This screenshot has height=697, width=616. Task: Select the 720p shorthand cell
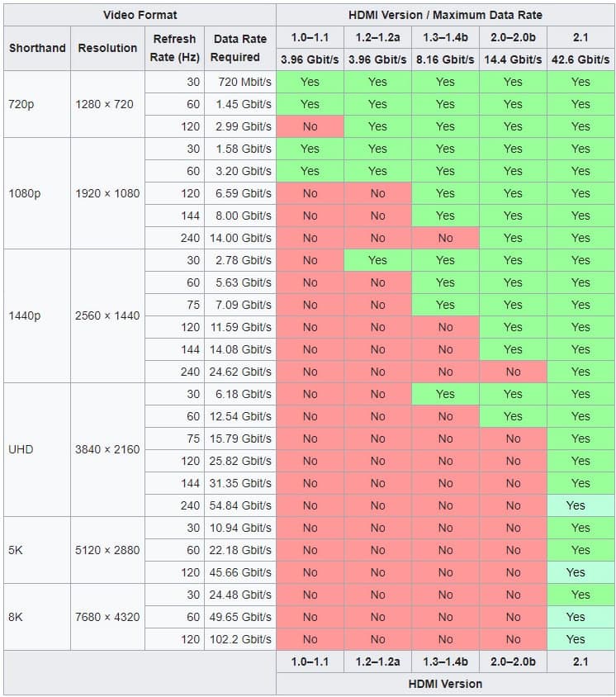tap(37, 104)
